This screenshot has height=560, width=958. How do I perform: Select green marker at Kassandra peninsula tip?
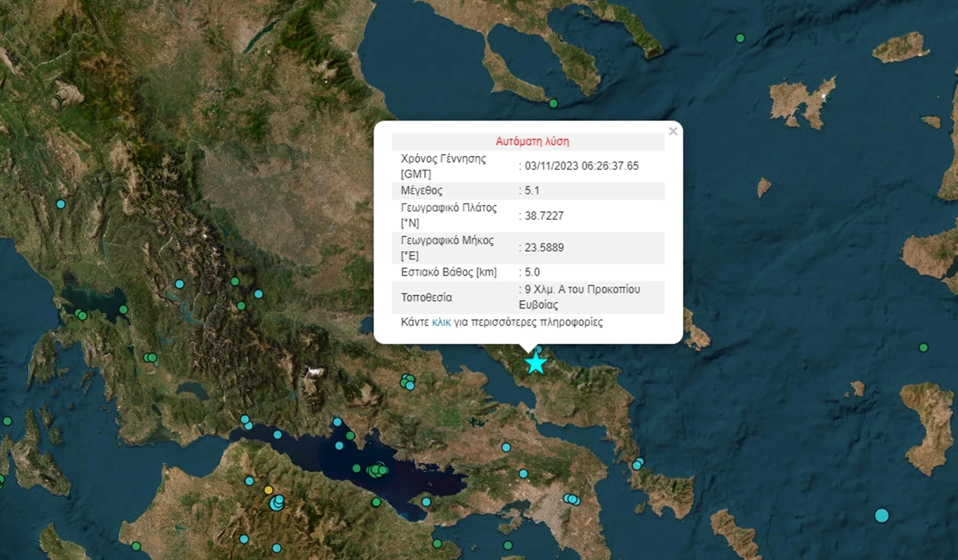pyautogui.click(x=553, y=103)
